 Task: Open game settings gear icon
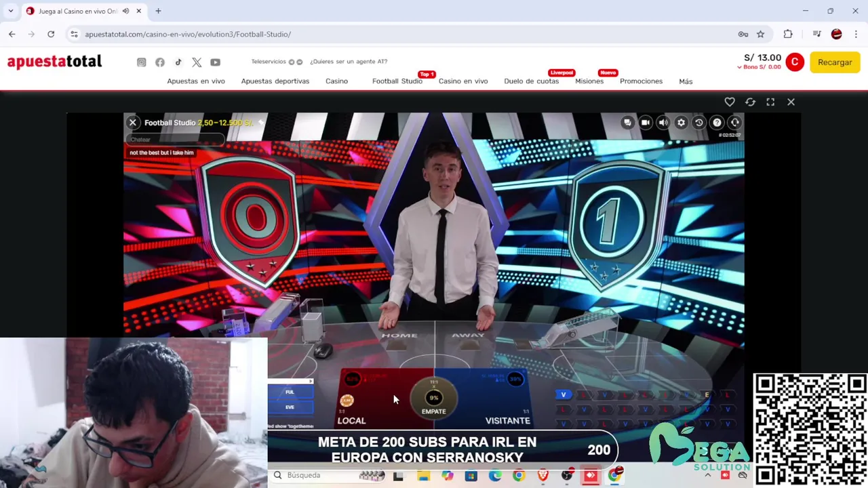point(682,123)
